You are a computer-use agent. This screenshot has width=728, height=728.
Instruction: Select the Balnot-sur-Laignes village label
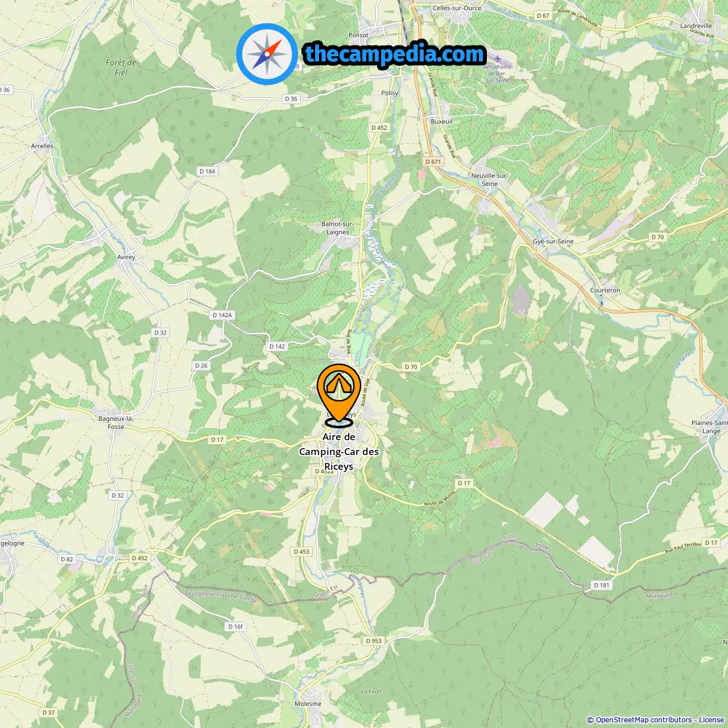click(338, 228)
